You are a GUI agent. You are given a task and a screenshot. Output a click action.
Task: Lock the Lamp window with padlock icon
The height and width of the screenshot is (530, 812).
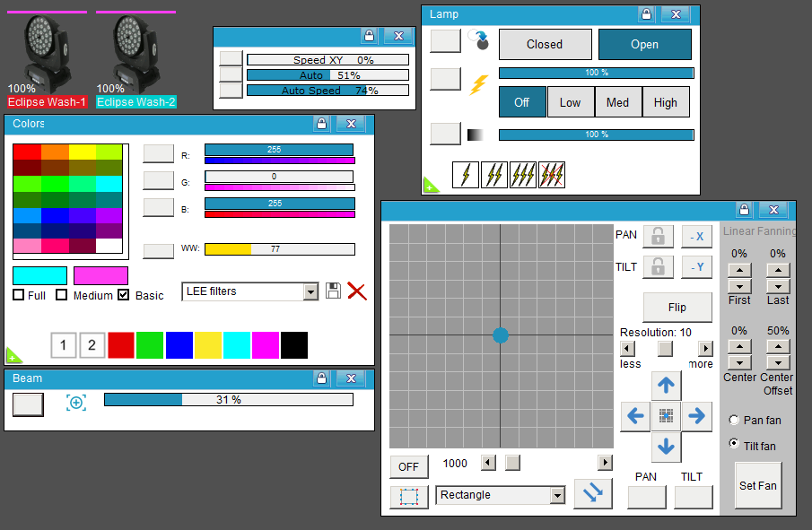[646, 14]
